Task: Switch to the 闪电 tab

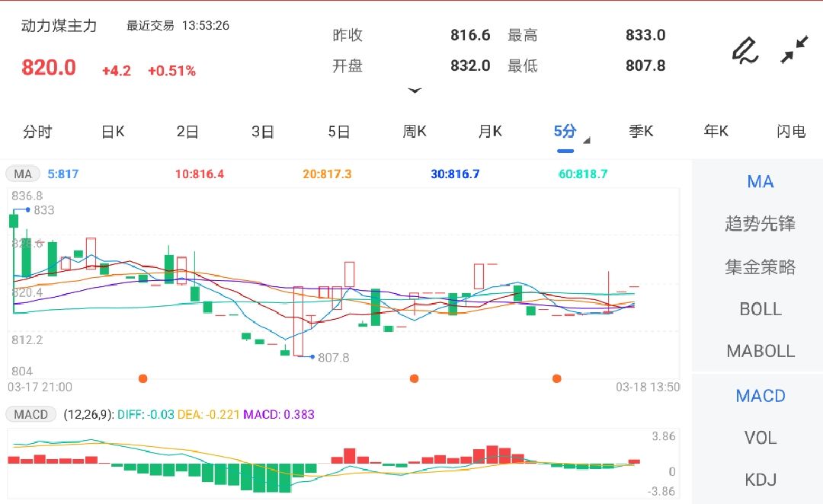Action: 791,131
